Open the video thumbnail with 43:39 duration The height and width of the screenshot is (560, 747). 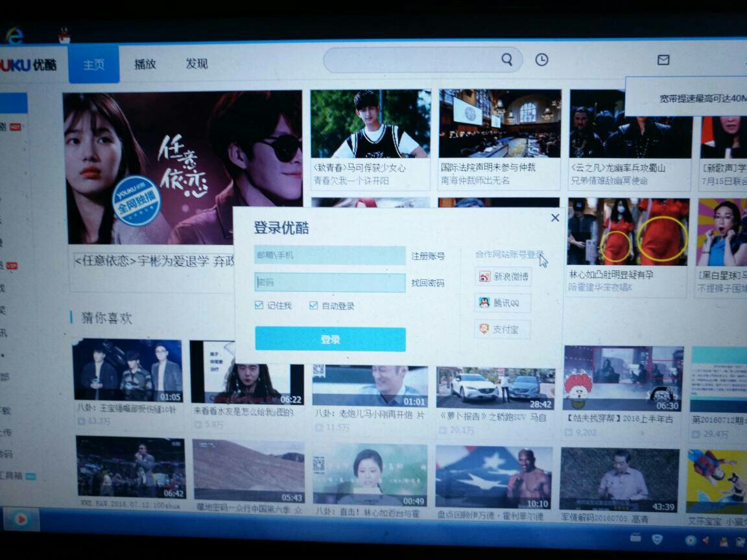[x=619, y=480]
